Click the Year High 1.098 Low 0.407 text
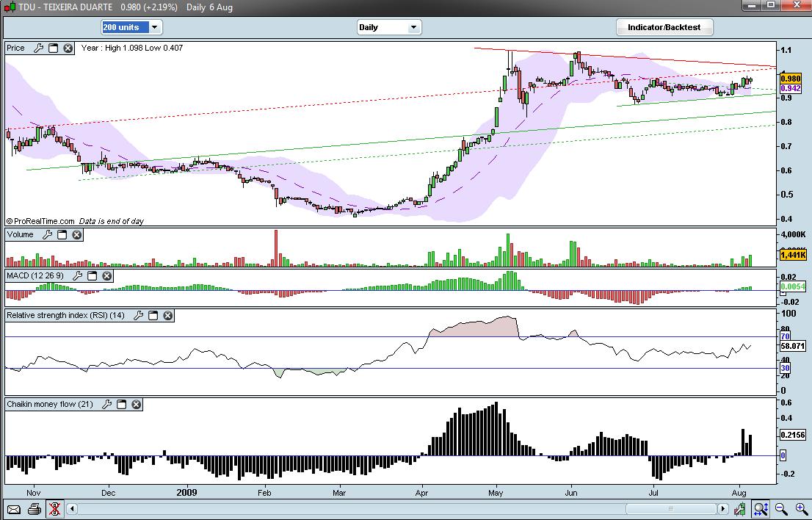 pyautogui.click(x=132, y=48)
